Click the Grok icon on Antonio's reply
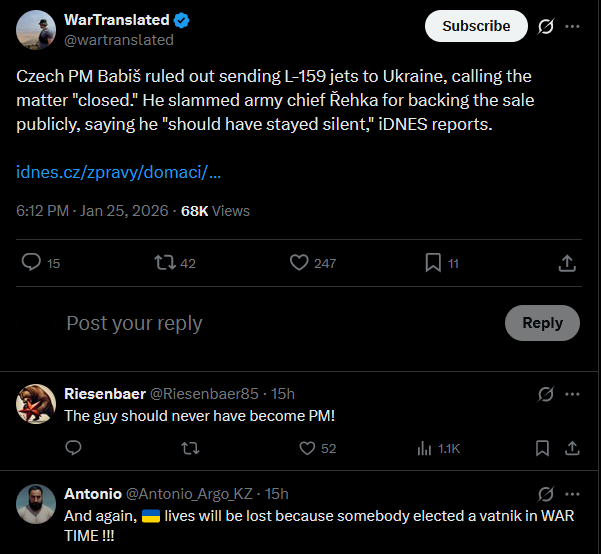Viewport: 601px width, 554px height. pyautogui.click(x=545, y=494)
